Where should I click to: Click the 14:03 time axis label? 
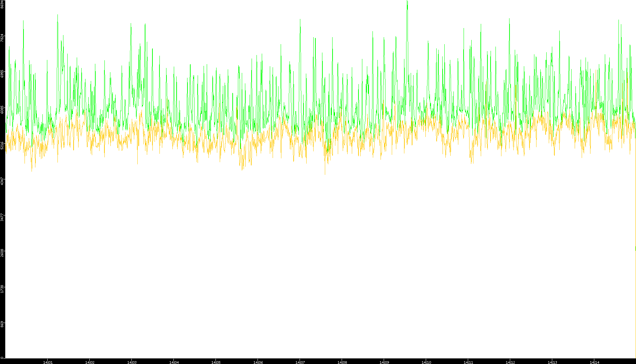point(132,362)
